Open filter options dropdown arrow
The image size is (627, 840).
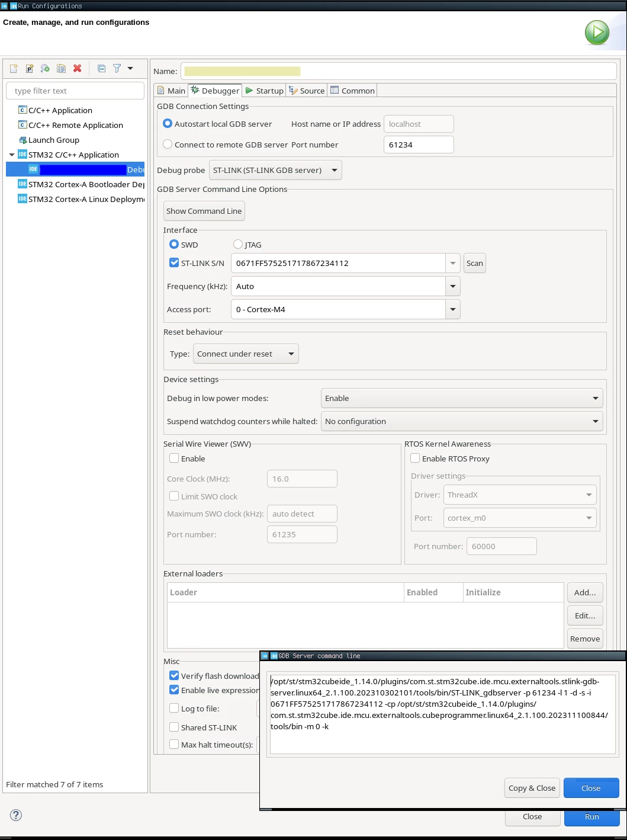tap(130, 69)
